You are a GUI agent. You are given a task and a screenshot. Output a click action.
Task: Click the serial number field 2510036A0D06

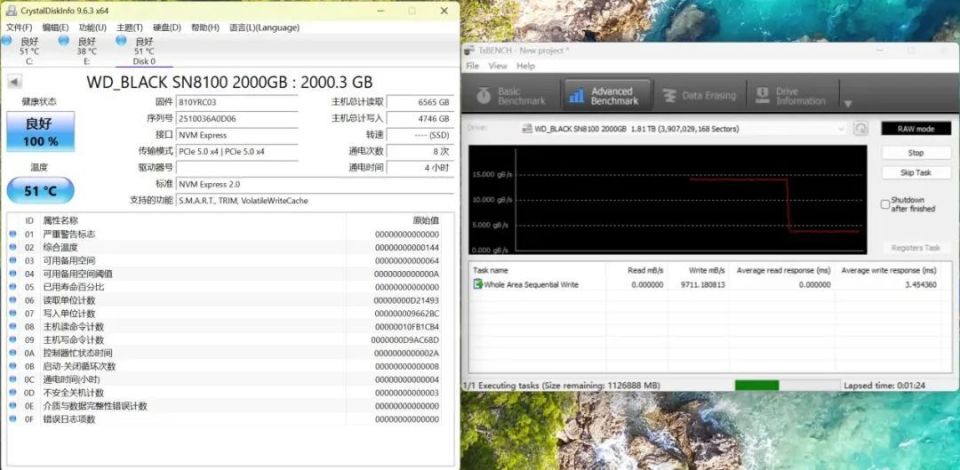pos(236,118)
